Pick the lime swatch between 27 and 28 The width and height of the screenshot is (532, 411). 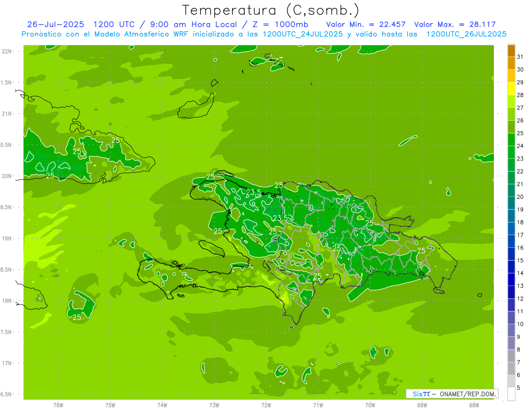click(x=511, y=102)
